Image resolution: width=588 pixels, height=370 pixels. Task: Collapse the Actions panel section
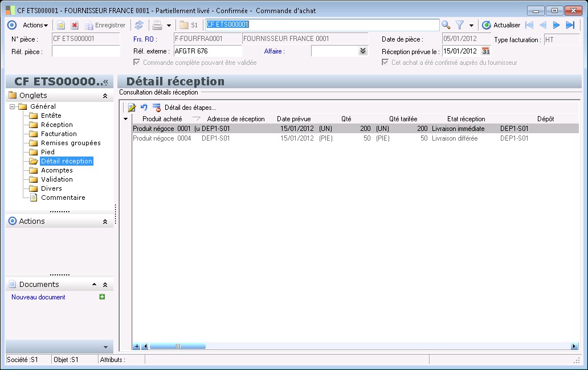(105, 221)
